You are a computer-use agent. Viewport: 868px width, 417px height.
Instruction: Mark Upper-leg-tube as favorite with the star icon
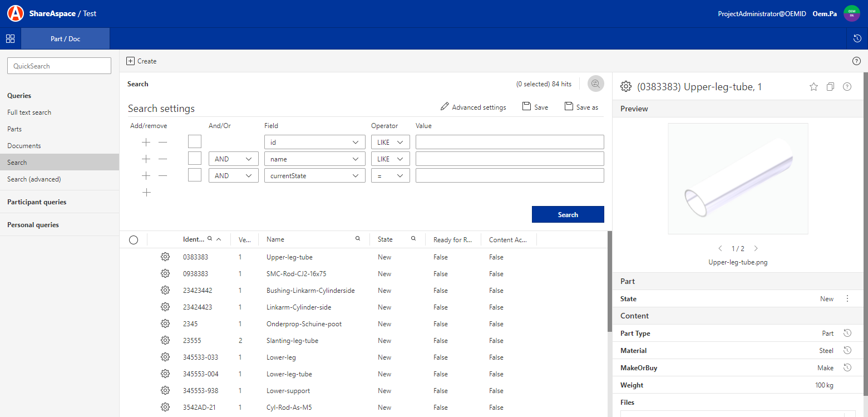pos(813,87)
